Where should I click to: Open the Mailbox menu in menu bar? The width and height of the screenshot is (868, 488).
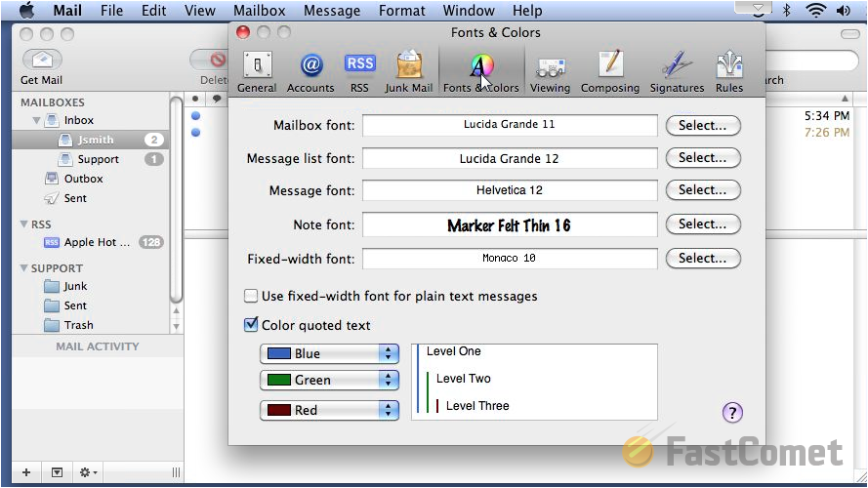[x=259, y=11]
